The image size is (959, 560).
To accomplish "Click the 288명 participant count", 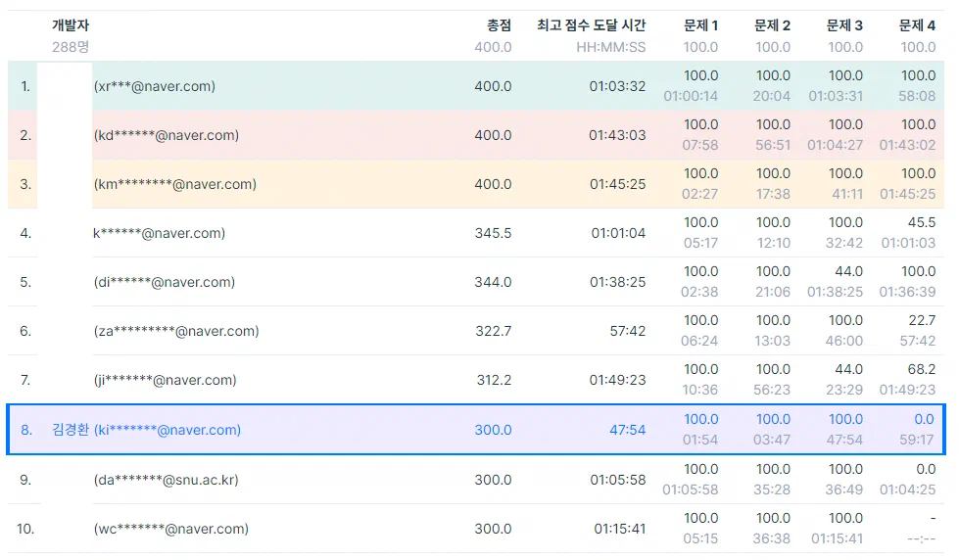I will point(71,47).
